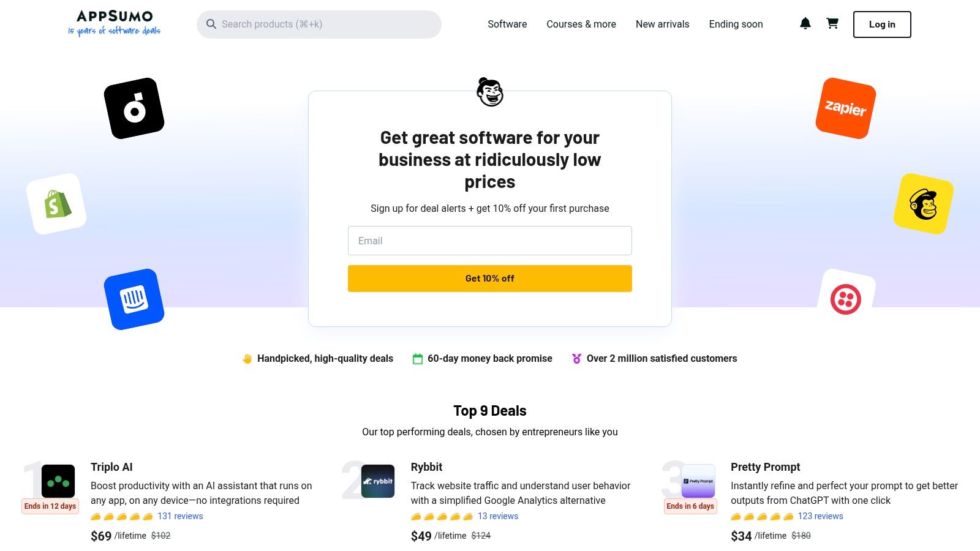Select the black Drip logo icon
The width and height of the screenshot is (980, 551).
pyautogui.click(x=134, y=107)
